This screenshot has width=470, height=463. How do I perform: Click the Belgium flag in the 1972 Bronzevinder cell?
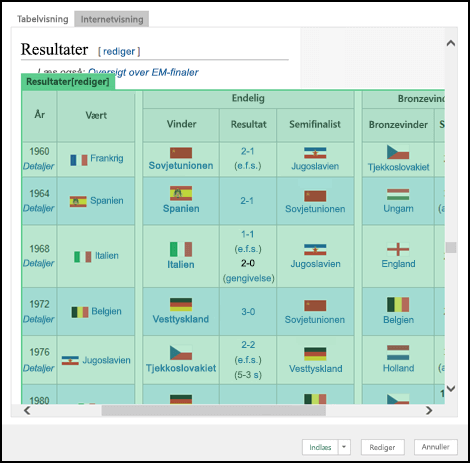click(398, 305)
